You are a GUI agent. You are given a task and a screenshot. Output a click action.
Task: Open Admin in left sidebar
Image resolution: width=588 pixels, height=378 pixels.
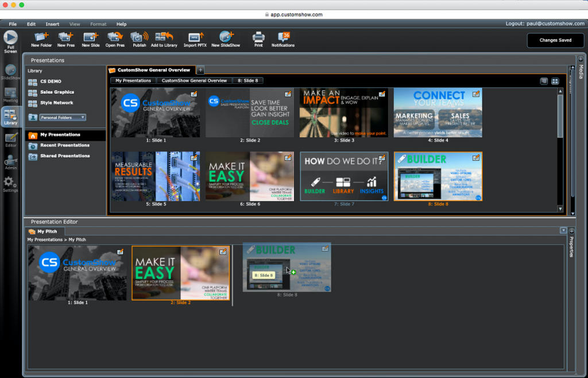coord(10,163)
